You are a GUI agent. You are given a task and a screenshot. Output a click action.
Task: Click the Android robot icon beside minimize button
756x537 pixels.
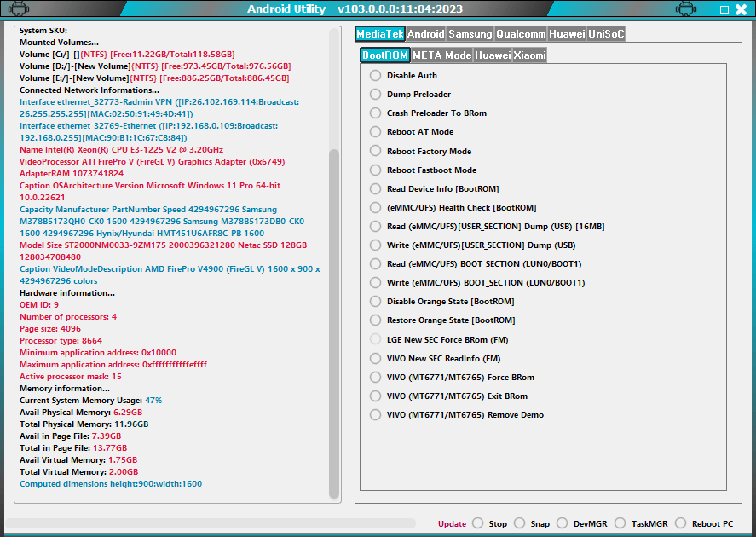click(687, 9)
